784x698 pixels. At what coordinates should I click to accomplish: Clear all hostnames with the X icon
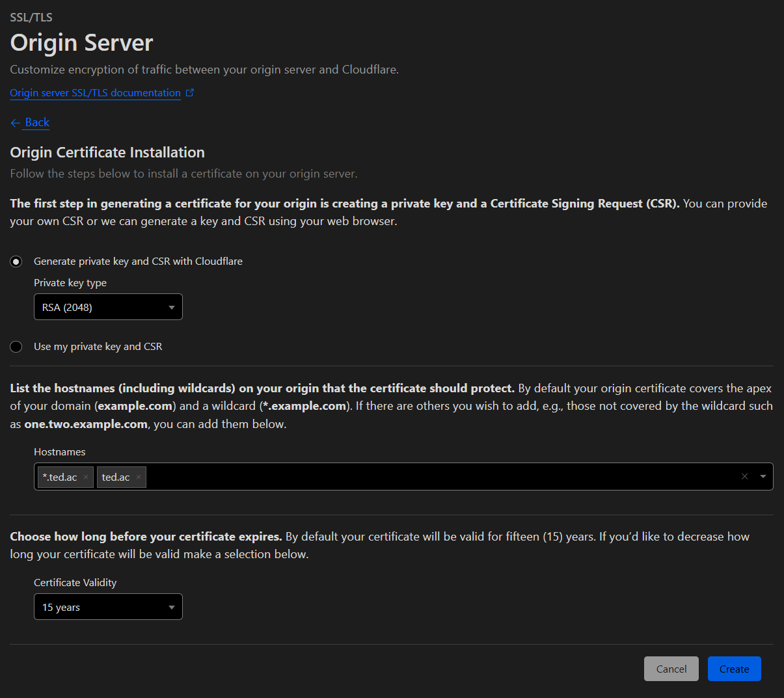pyautogui.click(x=745, y=477)
